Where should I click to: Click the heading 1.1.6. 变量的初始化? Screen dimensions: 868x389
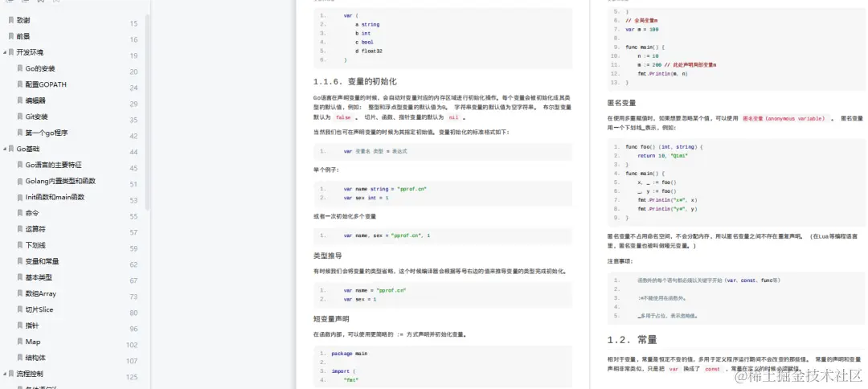pyautogui.click(x=355, y=81)
